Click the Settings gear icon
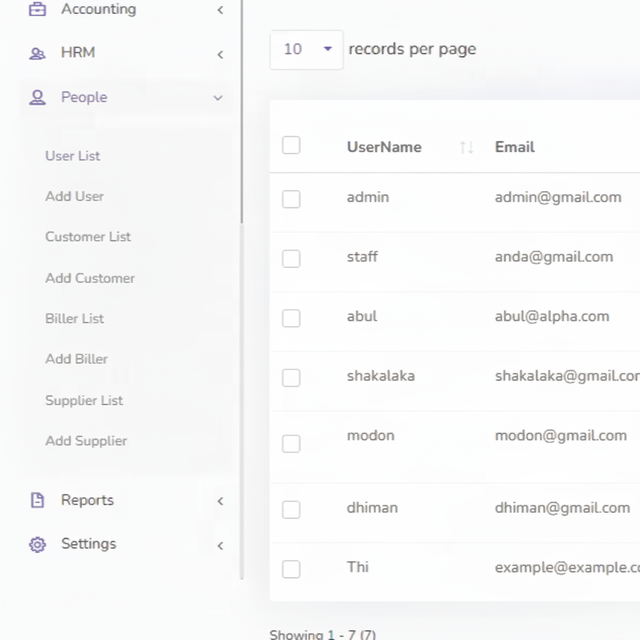640x640 pixels. click(x=37, y=544)
